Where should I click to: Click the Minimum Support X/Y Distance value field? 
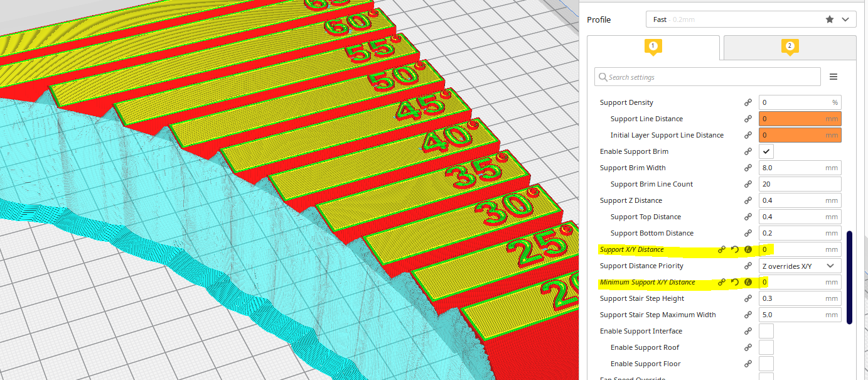(x=800, y=282)
